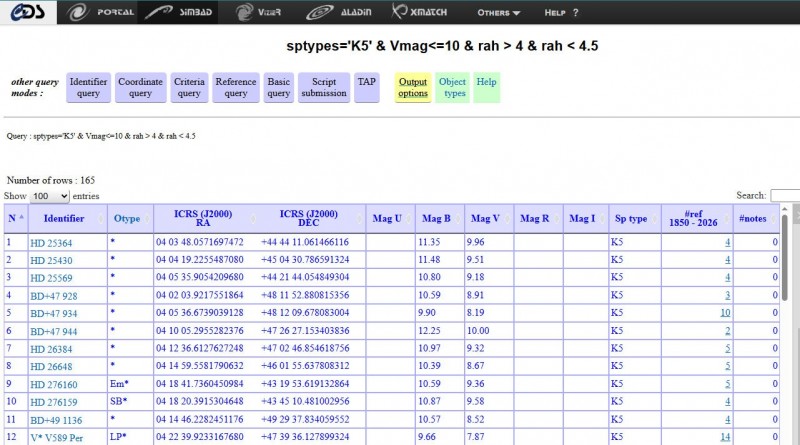Sort by Mag V column
The height and width of the screenshot is (445, 800).
coord(489,218)
